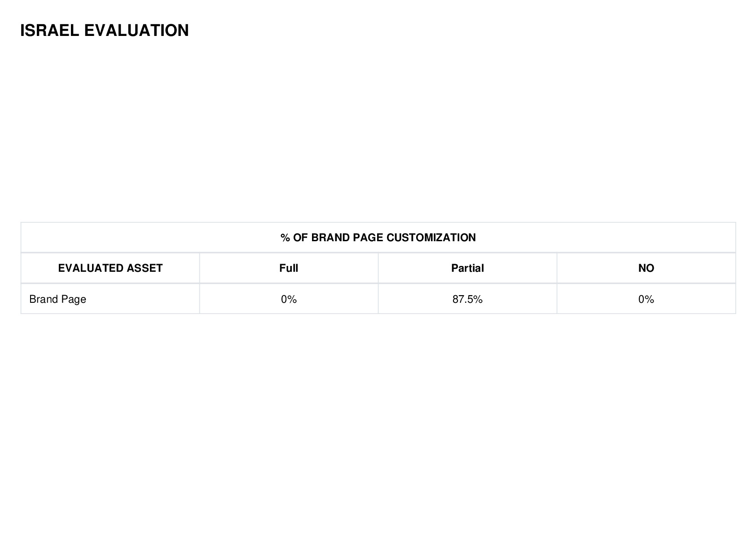Image resolution: width=756 pixels, height=535 pixels.
Task: Click the 0% value under Full
Action: click(x=289, y=299)
